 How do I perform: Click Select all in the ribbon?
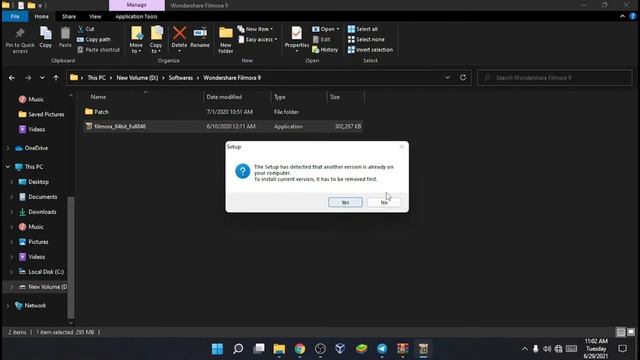362,29
